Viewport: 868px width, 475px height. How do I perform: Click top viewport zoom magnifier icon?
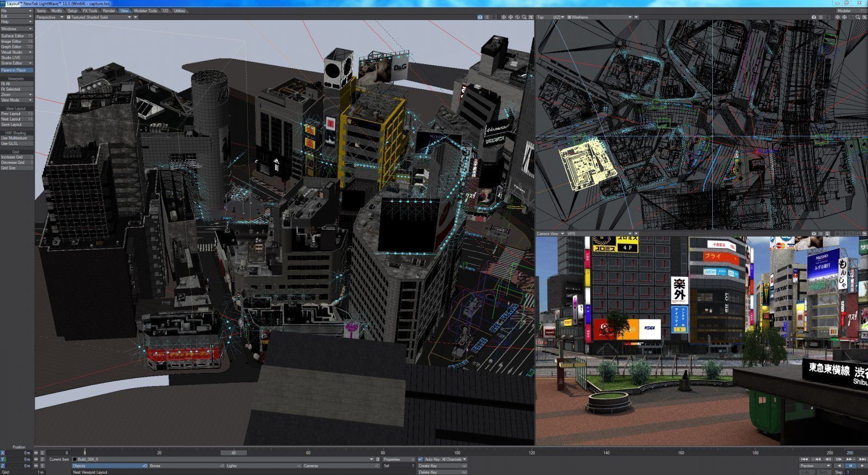pos(858,17)
